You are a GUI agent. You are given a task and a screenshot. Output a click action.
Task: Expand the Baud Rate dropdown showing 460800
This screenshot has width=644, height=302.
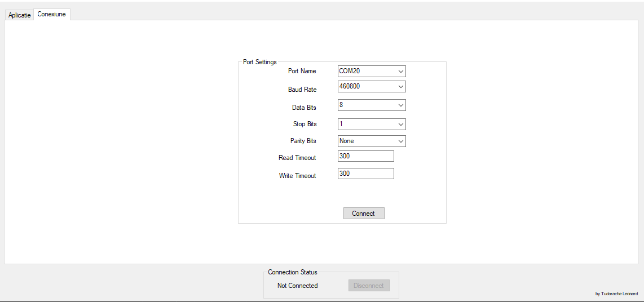pos(372,87)
